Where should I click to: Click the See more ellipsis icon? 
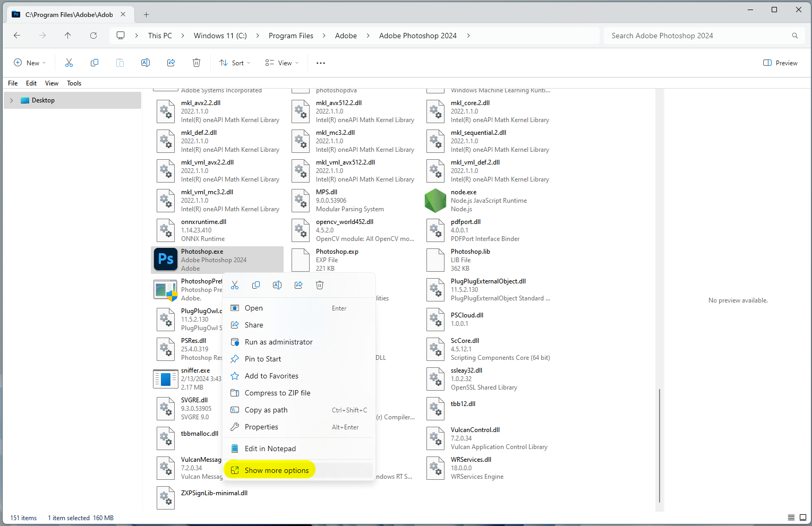tap(320, 62)
